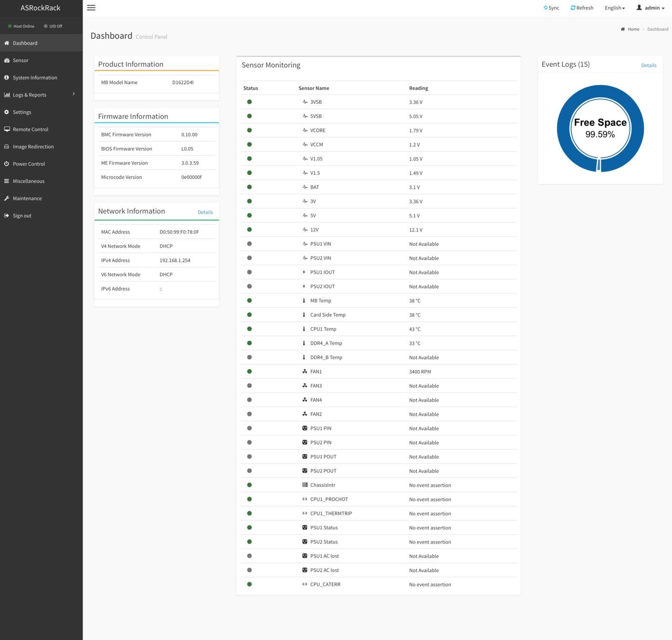Image resolution: width=672 pixels, height=640 pixels.
Task: Click the Miscellaneous list icon
Action: 6,181
